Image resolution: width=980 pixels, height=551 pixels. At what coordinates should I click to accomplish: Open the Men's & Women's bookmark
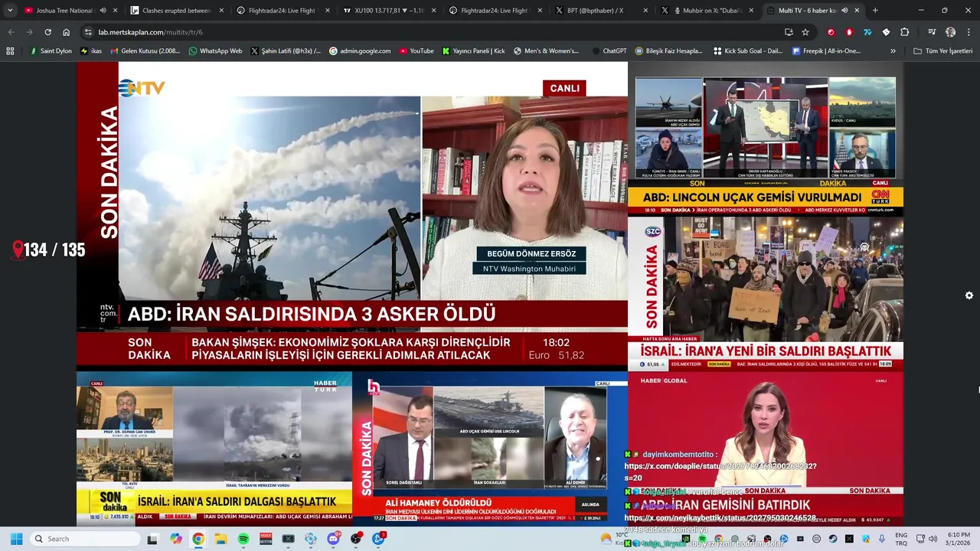[x=546, y=51]
